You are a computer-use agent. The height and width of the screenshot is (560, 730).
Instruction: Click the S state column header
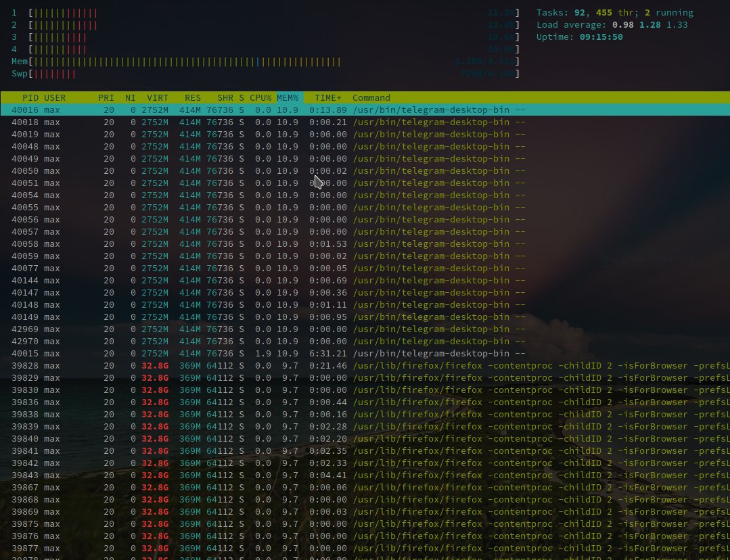(x=242, y=98)
